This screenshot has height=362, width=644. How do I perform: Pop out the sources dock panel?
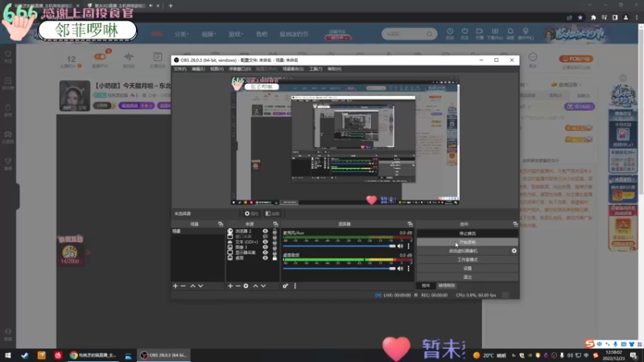tap(275, 224)
